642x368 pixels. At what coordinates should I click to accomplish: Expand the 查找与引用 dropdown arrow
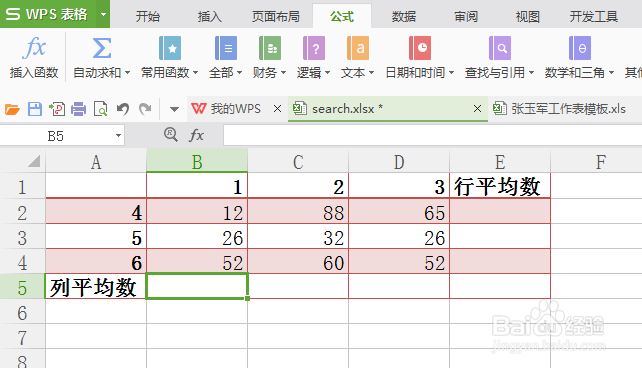(x=531, y=73)
